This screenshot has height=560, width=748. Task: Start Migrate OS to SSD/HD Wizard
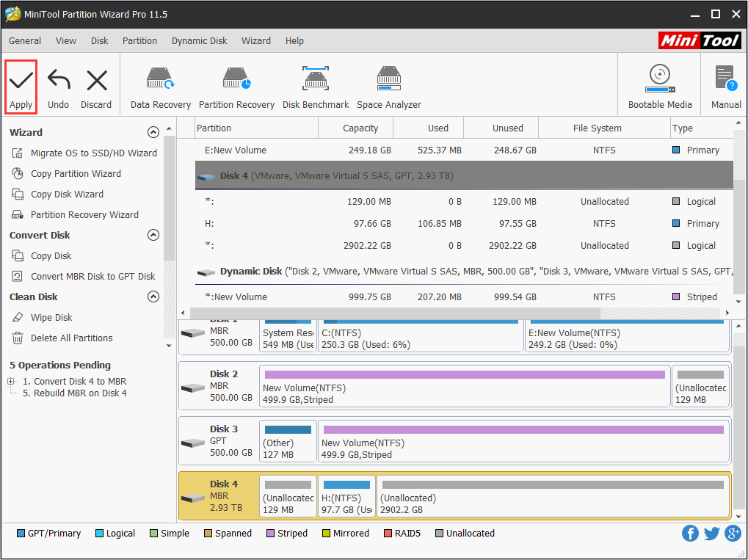click(x=84, y=153)
